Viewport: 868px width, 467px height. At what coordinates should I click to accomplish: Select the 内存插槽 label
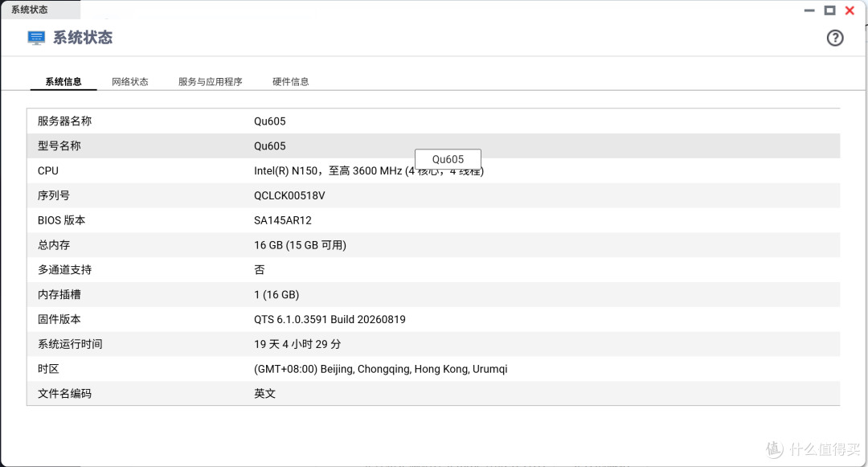[x=59, y=294]
